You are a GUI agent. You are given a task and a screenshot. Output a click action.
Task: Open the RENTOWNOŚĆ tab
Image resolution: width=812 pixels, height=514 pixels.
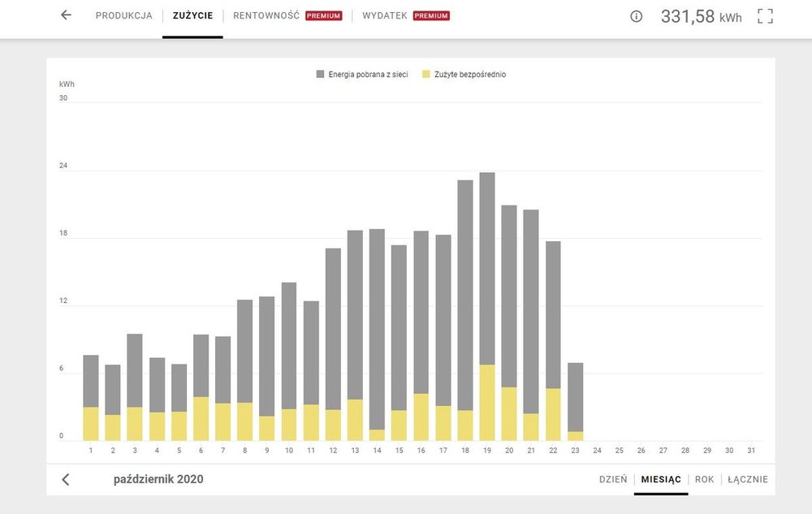point(266,16)
